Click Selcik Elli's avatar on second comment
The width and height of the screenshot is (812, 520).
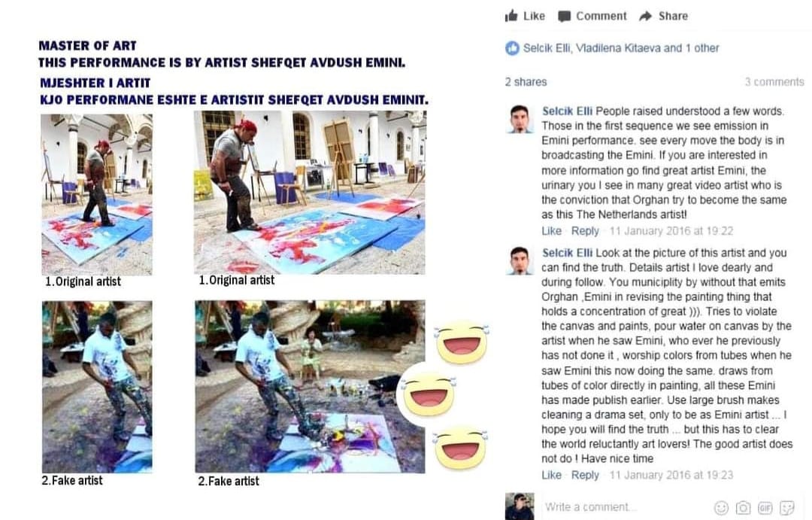point(520,261)
